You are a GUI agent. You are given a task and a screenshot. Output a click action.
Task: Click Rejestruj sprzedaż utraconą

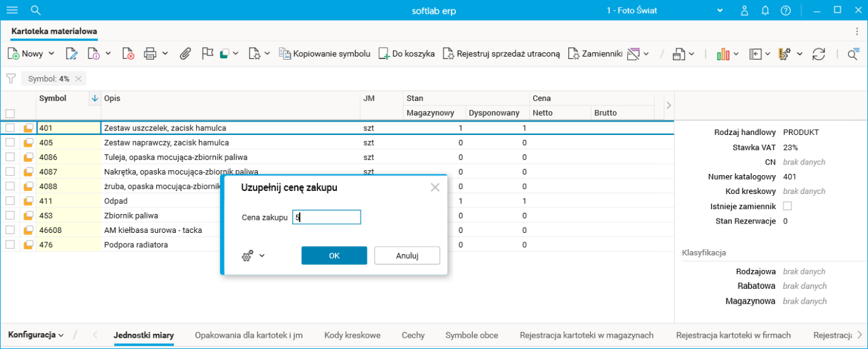point(501,54)
